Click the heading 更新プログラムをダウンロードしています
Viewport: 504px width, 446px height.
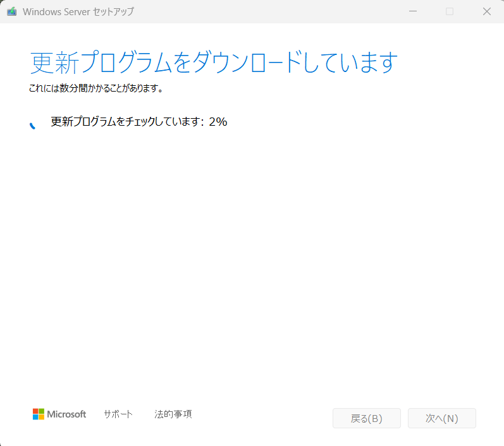[214, 62]
